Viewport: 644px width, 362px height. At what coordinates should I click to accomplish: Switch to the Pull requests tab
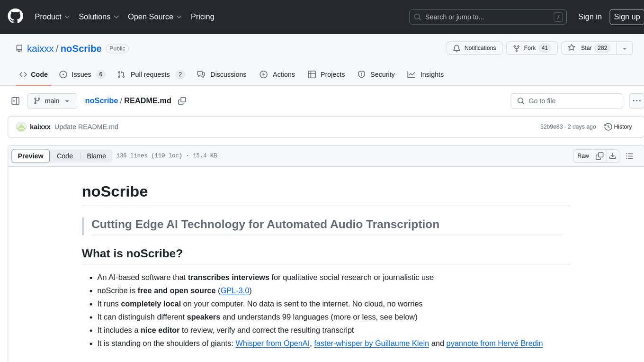click(x=151, y=74)
